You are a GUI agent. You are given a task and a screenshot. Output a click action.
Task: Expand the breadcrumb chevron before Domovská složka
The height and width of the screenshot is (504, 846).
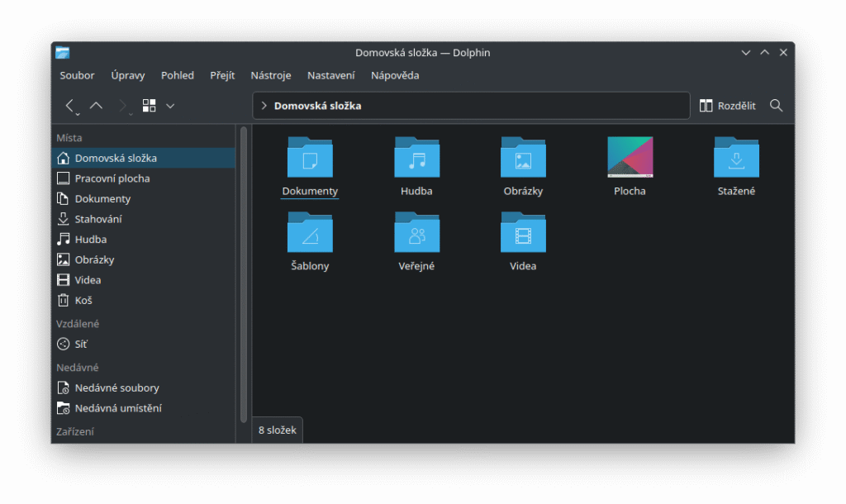[264, 106]
